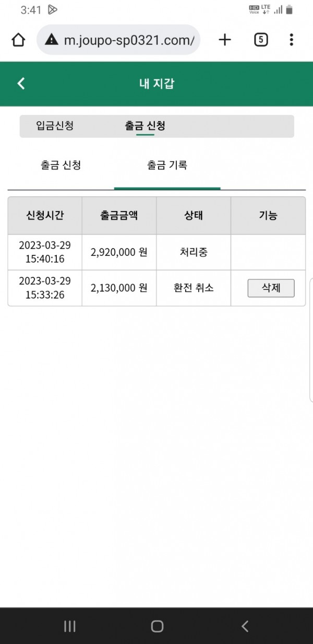This screenshot has height=644, width=313.
Task: Tap the address bar URL
Action: point(129,40)
